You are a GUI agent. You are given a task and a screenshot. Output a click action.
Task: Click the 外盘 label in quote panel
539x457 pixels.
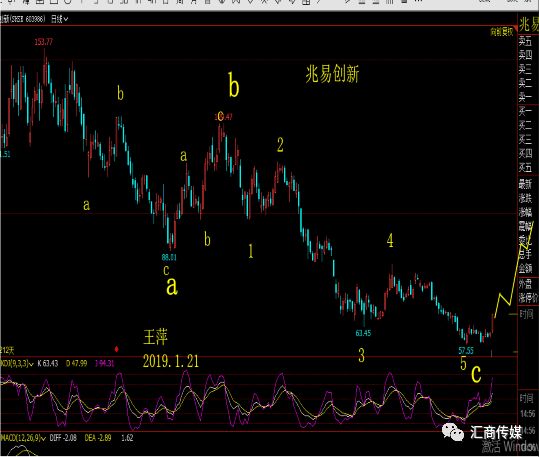coord(526,284)
